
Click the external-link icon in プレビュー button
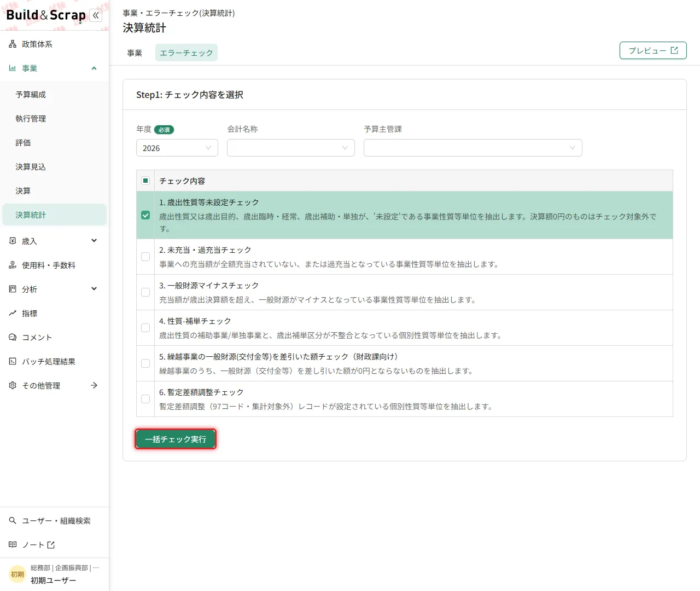674,50
